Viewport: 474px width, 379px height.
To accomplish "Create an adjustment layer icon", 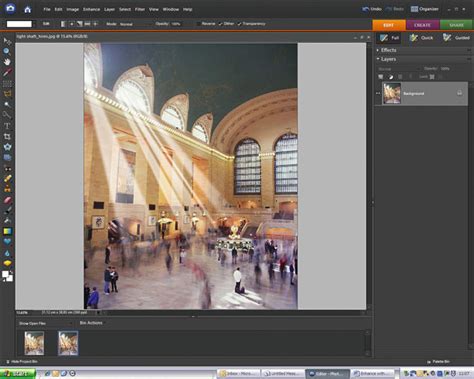I will [391, 77].
